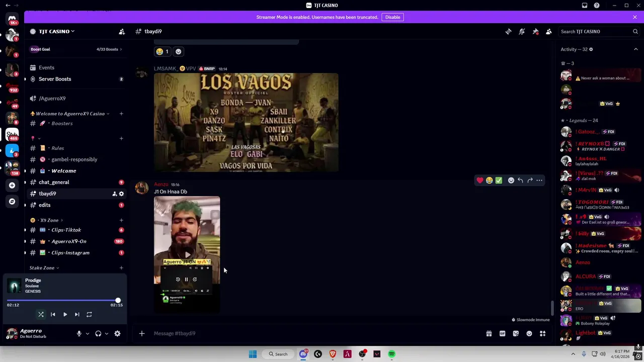Screen dimensions: 644x362
Task: Click the search magnifier icon
Action: pos(635,31)
